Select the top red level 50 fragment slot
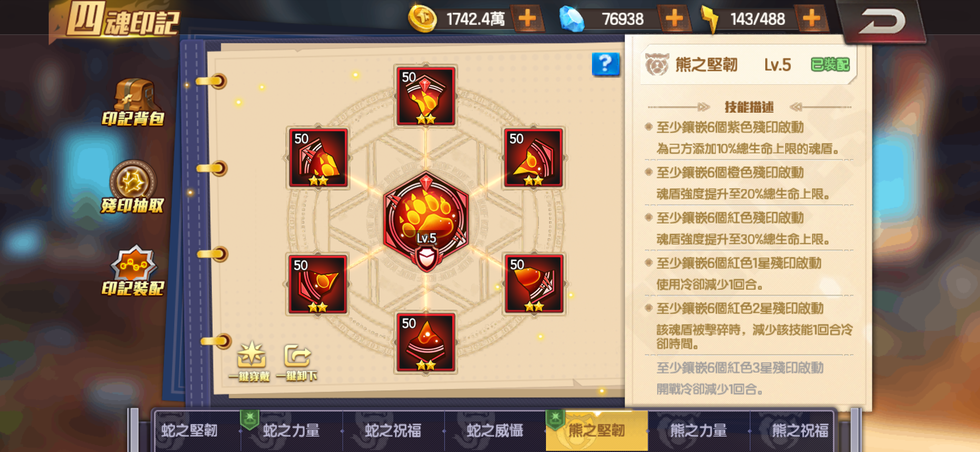 tap(426, 96)
